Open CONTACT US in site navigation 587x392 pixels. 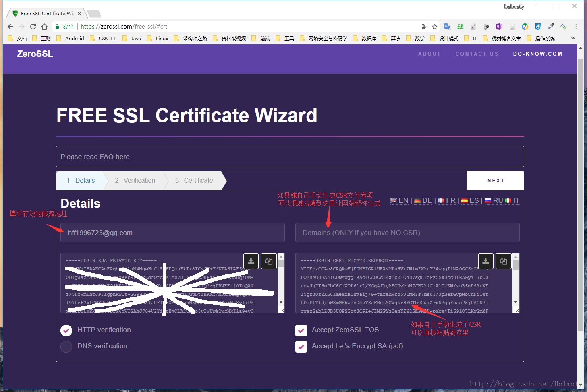point(477,54)
